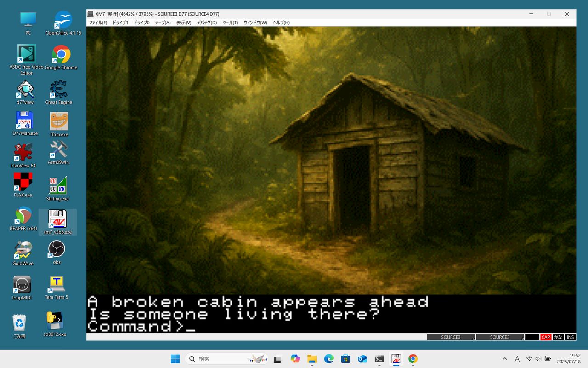Open Microsoft Store from the taskbar

point(345,359)
